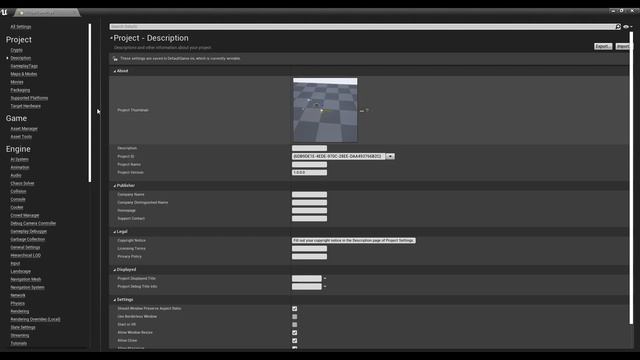
Task: Open the Streaming settings
Action: (20, 336)
